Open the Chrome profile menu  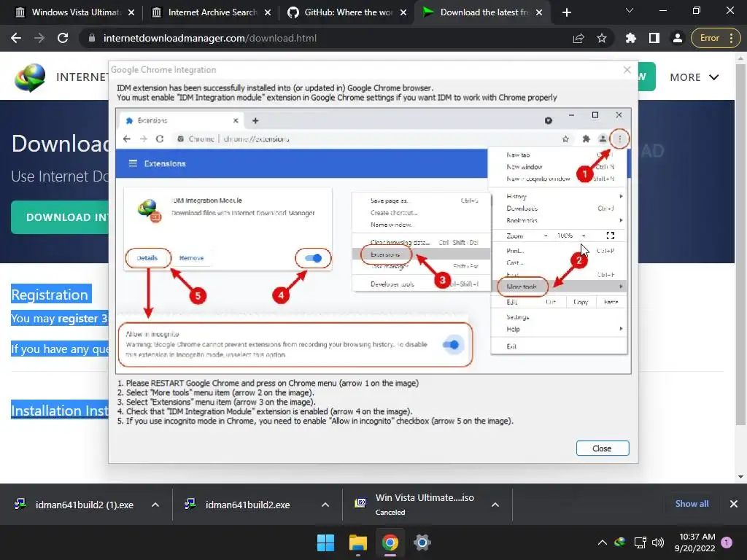point(678,38)
